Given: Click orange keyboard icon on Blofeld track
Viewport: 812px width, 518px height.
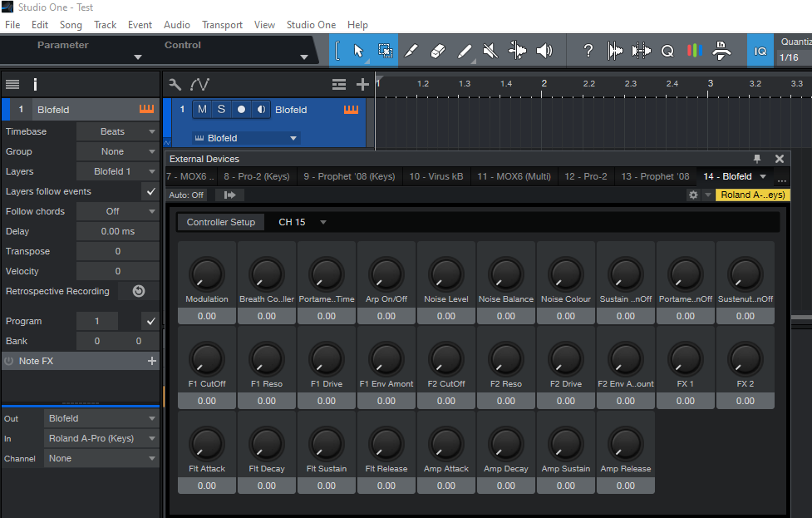Looking at the screenshot, I should [x=351, y=109].
